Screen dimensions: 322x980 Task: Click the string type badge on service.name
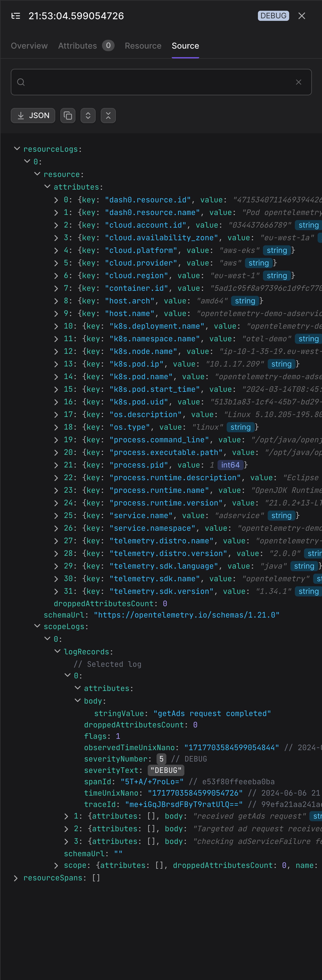coord(281,515)
